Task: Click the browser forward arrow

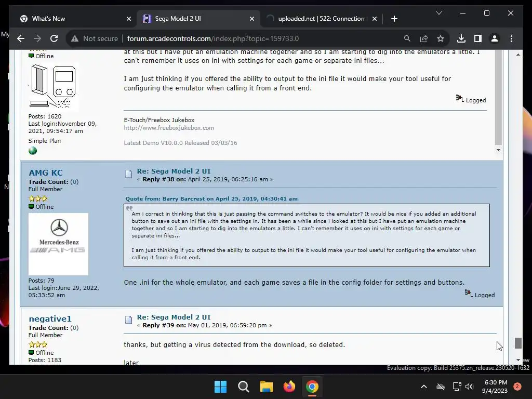Action: (37, 38)
